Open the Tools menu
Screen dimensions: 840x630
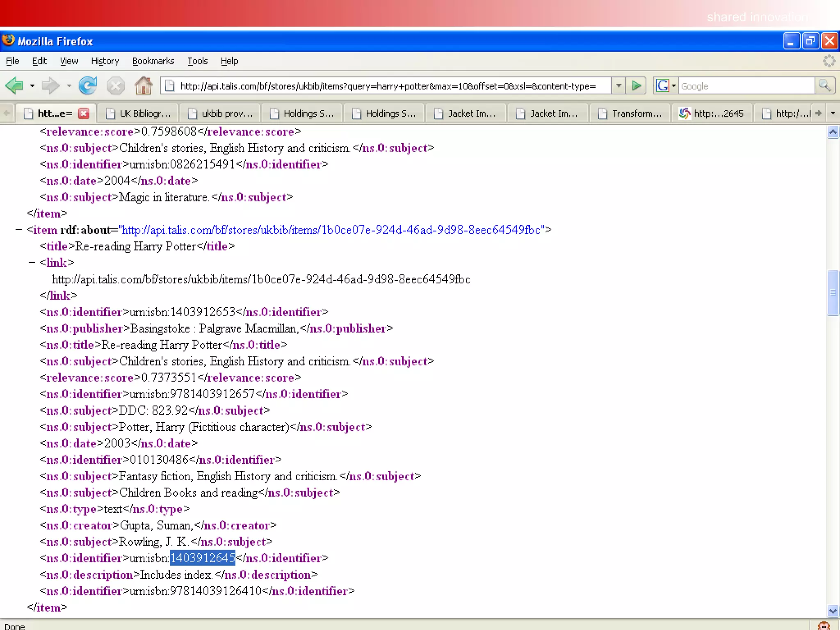197,61
